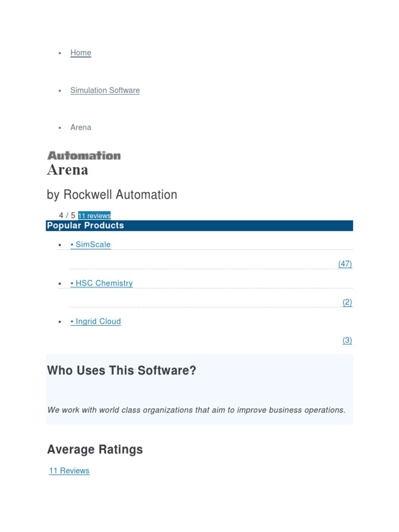399x532 pixels.
Task: Click the Arena product title heading
Action: pos(68,170)
